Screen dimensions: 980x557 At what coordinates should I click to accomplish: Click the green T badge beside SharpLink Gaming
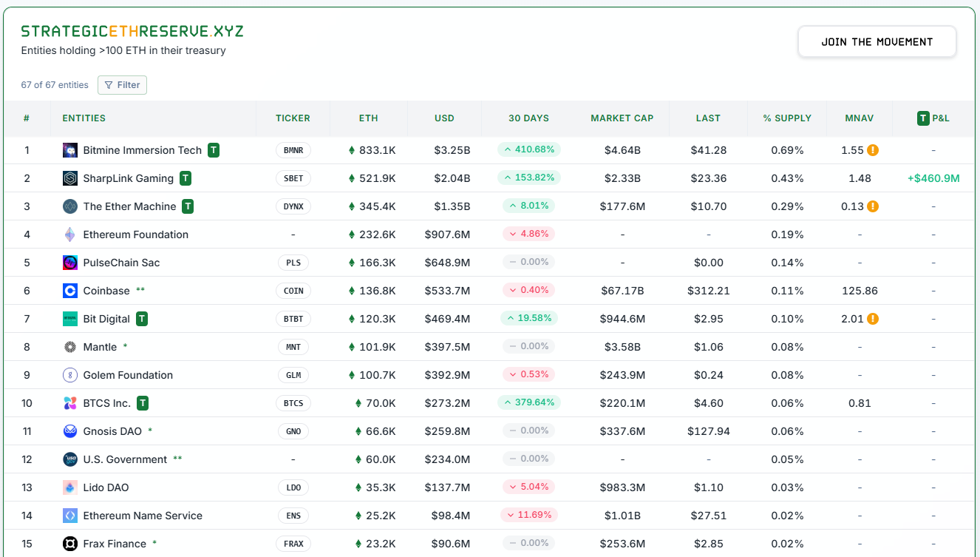coord(186,178)
